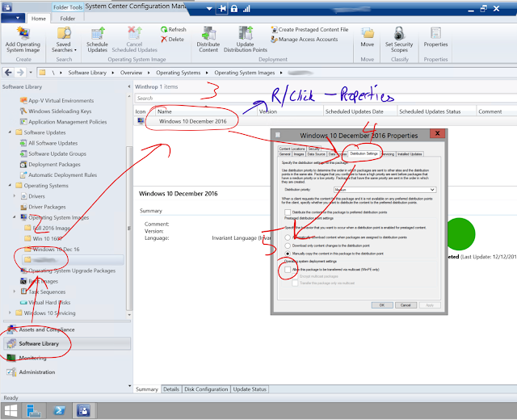Collapse the Software Updates tree node
Screen dimensions: 517x420
click(x=10, y=132)
